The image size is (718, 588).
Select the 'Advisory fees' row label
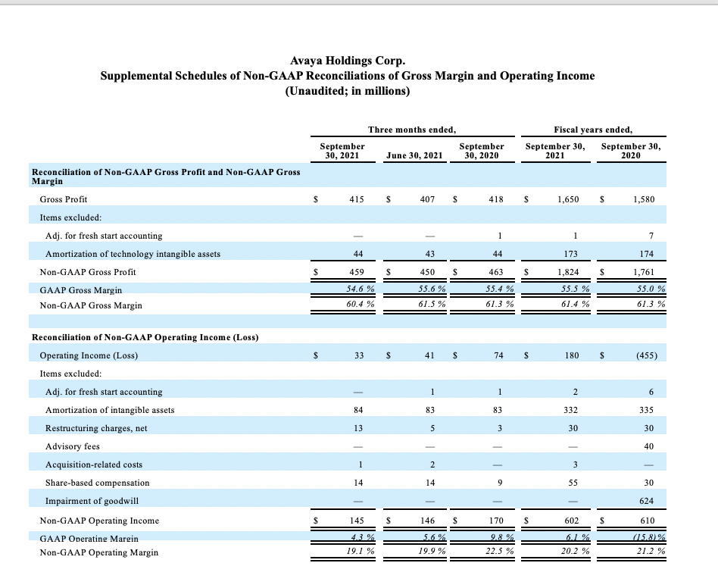coord(73,446)
